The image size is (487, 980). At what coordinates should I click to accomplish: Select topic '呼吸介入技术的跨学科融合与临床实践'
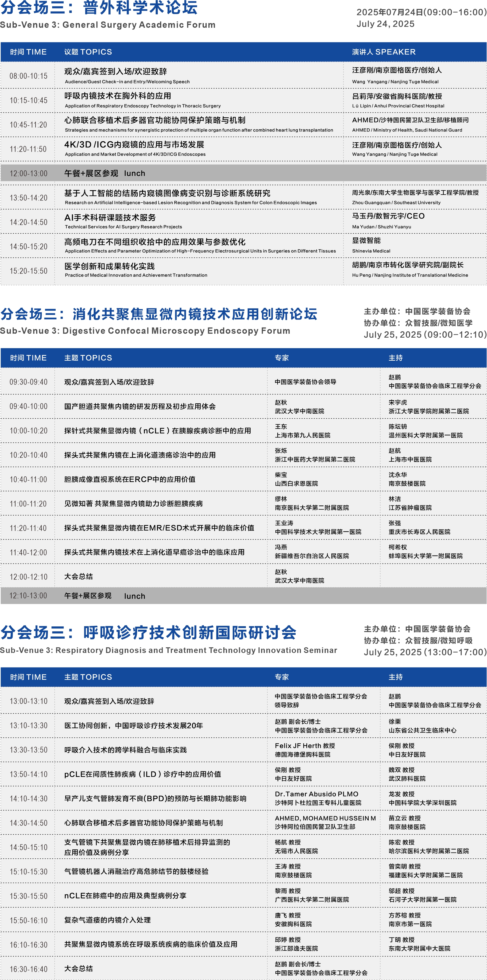click(x=126, y=750)
